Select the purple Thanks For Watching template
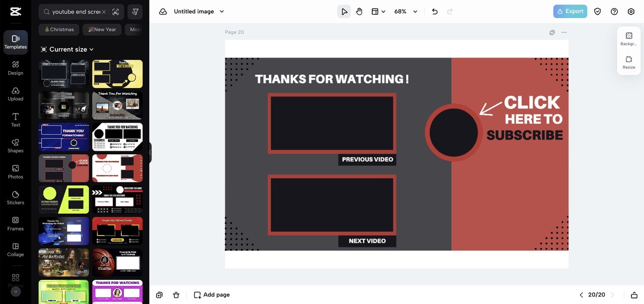This screenshot has height=304, width=644. pyautogui.click(x=117, y=291)
